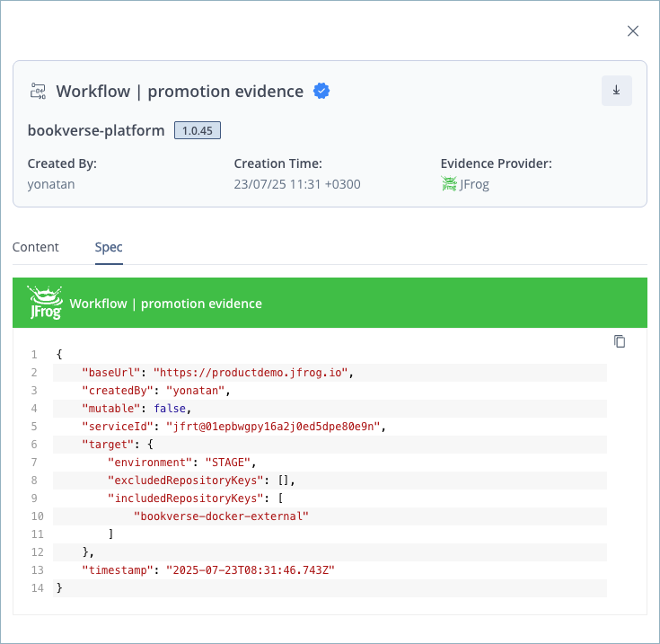Click the JFrog logo in green banner
Screen dimensions: 660x644
(x=45, y=303)
